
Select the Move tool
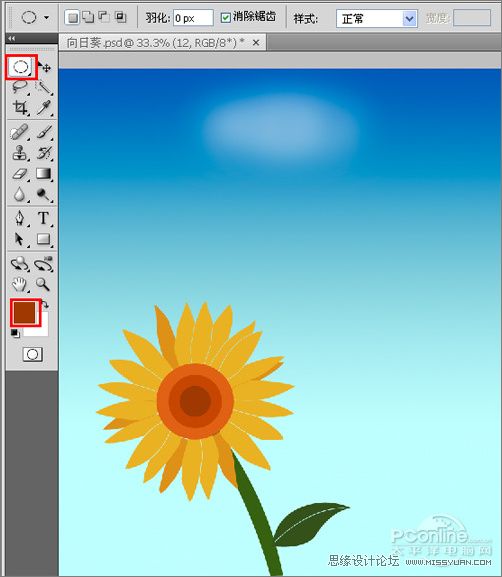45,67
